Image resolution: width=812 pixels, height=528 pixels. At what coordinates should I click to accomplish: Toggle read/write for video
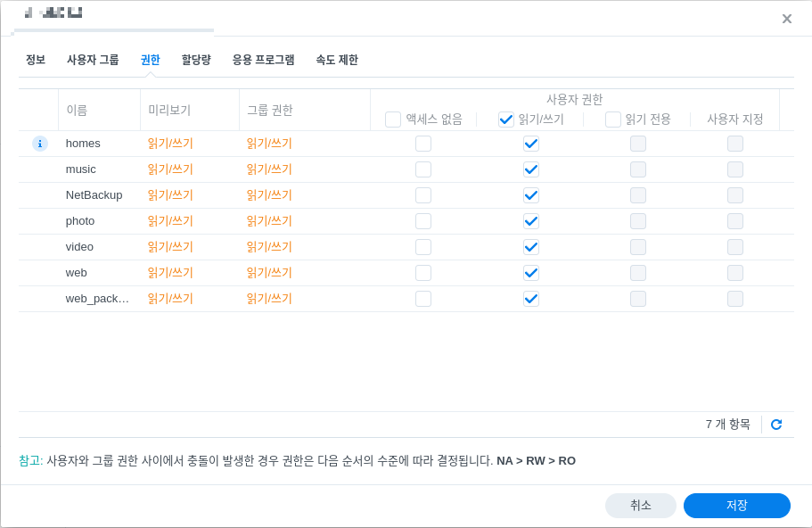[x=531, y=247]
